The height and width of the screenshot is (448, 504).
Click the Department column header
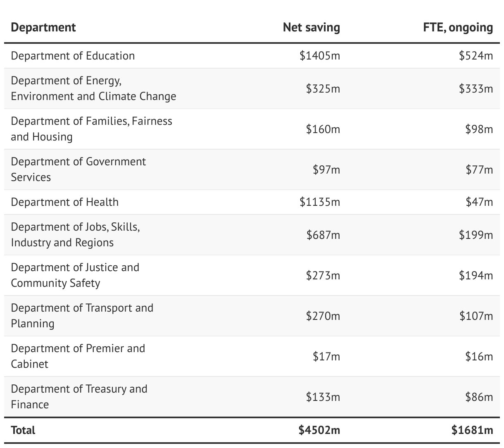tap(43, 27)
